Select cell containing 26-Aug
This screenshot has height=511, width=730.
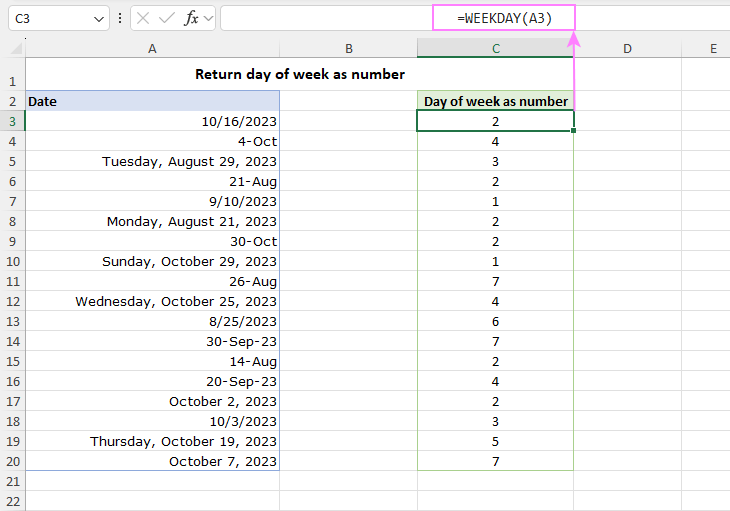153,282
